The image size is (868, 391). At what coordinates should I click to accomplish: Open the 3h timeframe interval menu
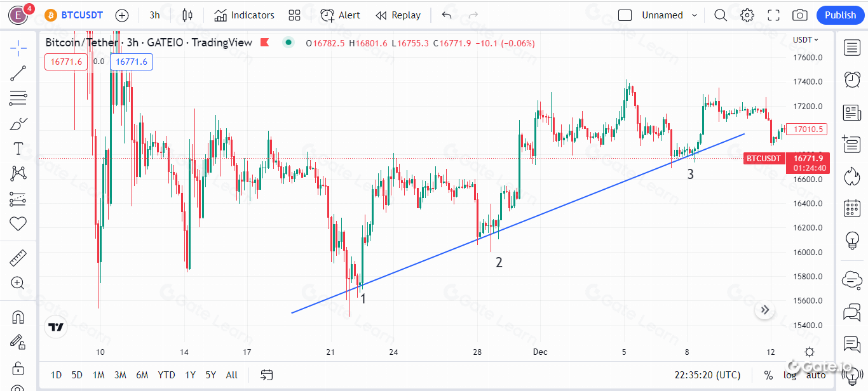coord(154,15)
